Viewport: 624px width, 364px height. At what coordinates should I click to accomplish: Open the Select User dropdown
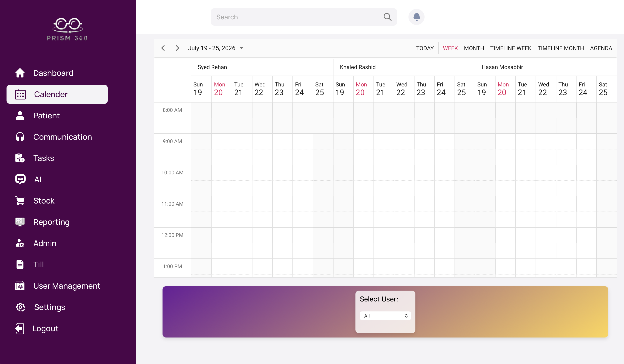385,316
